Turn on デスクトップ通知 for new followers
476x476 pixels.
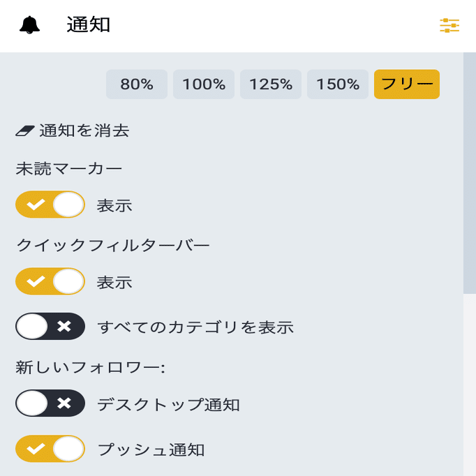coord(50,403)
